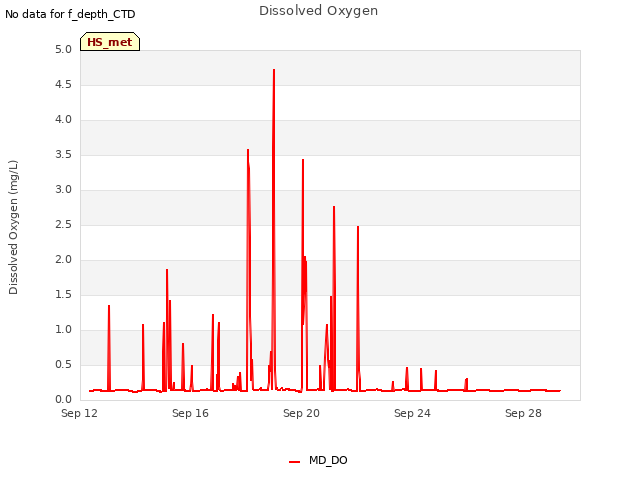Click the Sep 16 x-axis tick label
The height and width of the screenshot is (480, 640).
click(x=190, y=413)
